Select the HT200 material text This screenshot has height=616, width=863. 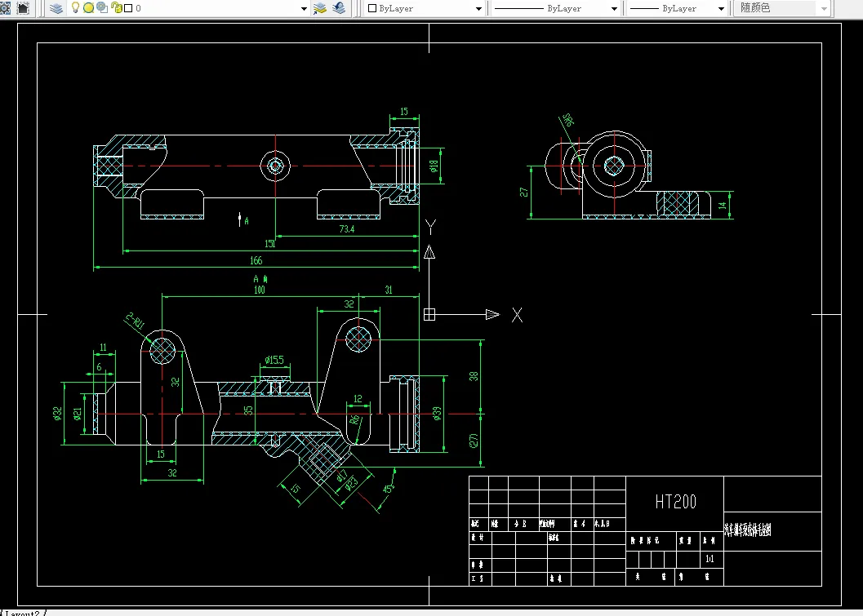pos(675,502)
